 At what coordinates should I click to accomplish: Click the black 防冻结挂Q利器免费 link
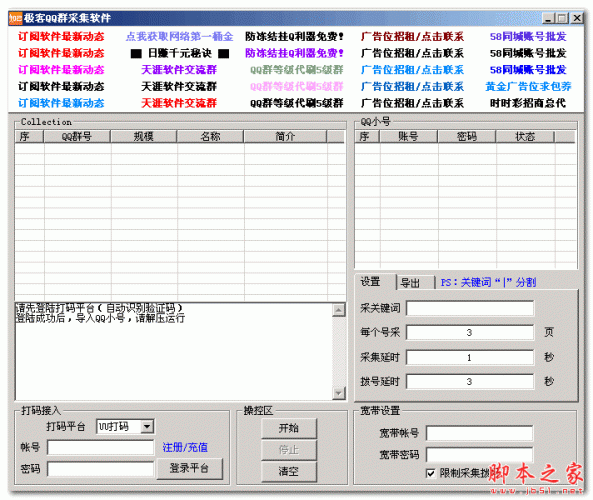[294, 37]
